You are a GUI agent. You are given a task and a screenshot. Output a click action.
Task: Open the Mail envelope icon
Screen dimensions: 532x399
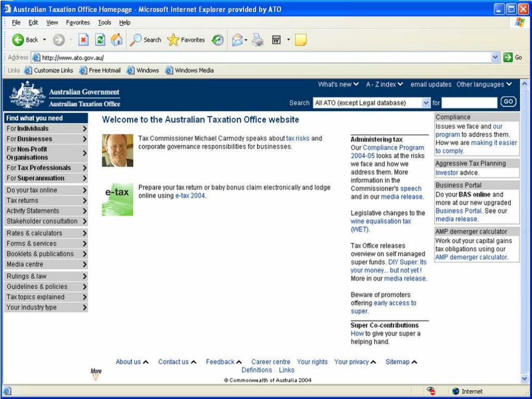(237, 40)
